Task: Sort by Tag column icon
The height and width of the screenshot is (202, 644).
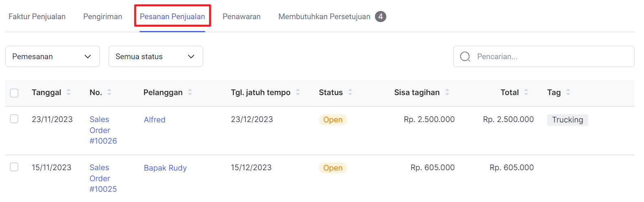Action: tap(568, 93)
